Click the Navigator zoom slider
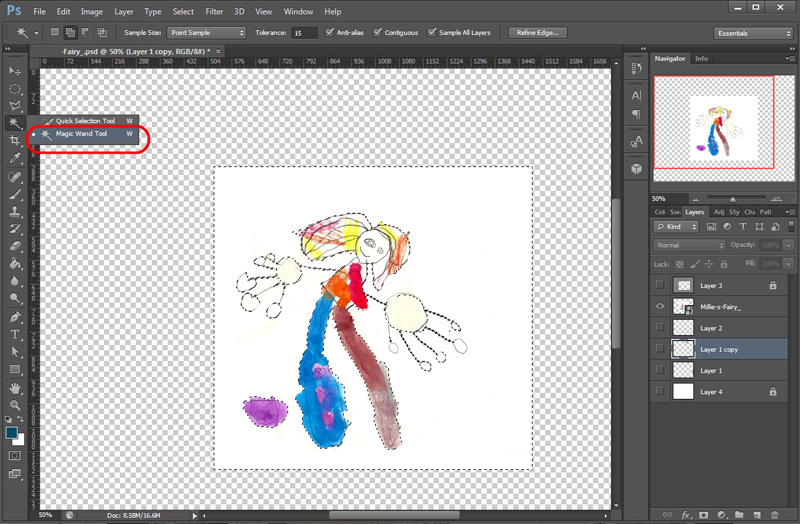800x524 pixels. pos(733,199)
